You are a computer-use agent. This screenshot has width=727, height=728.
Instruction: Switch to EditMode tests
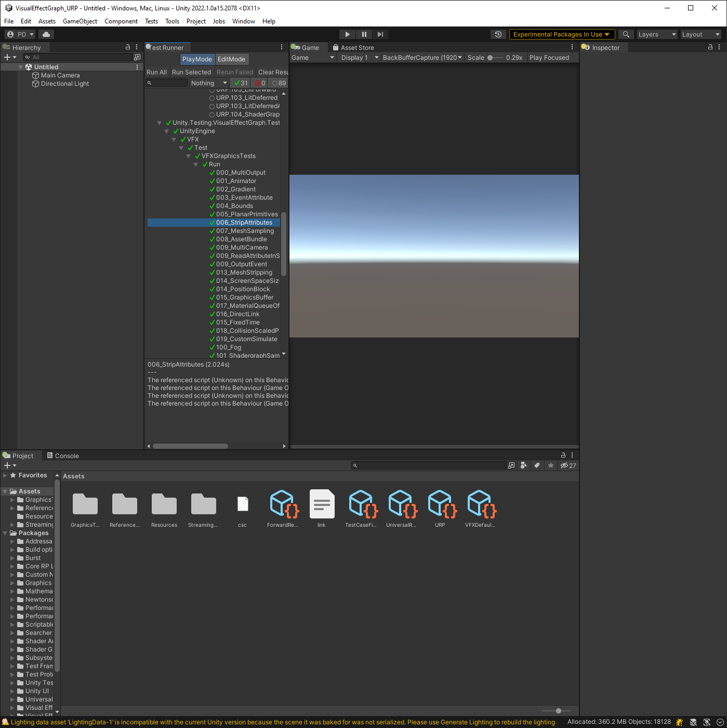coord(231,59)
